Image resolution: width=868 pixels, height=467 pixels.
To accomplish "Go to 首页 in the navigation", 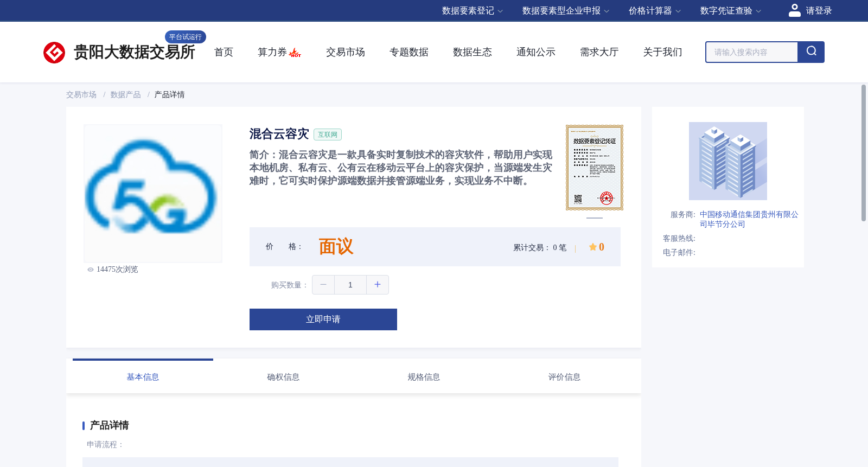I will click(x=224, y=52).
